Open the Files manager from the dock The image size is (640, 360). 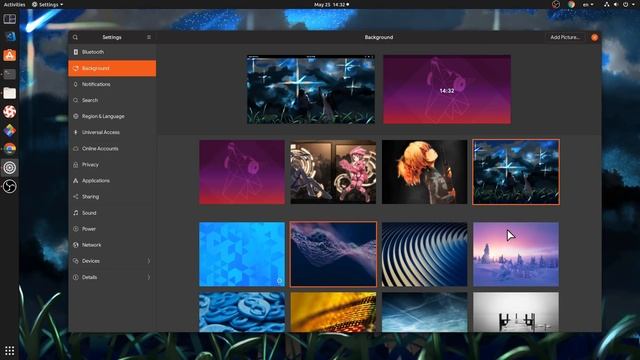tap(9, 93)
